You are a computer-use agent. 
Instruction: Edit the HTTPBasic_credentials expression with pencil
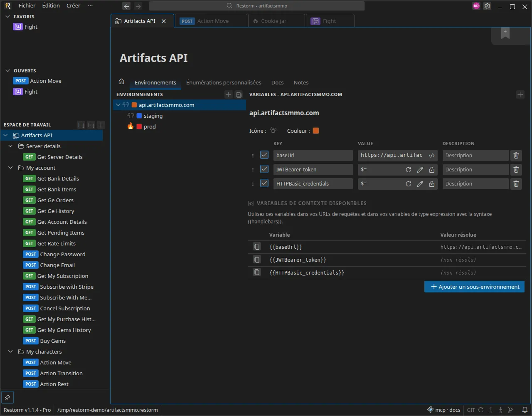pyautogui.click(x=420, y=184)
